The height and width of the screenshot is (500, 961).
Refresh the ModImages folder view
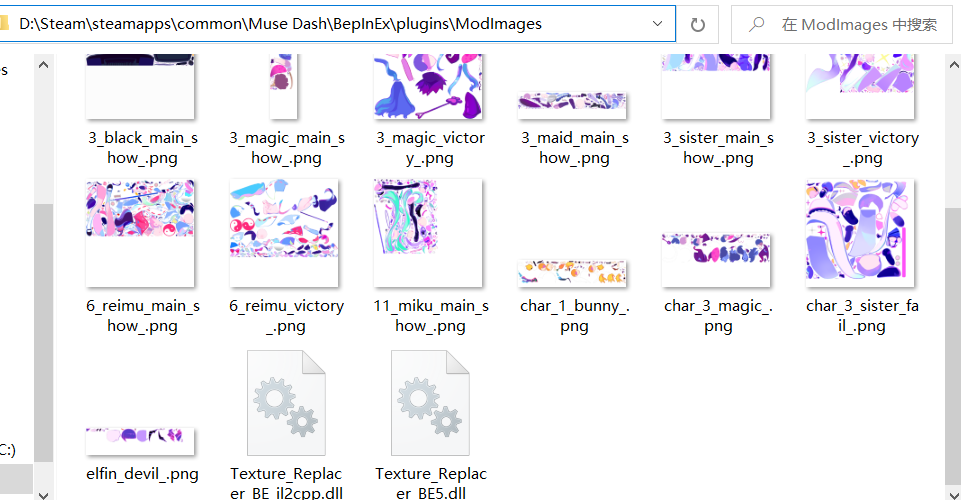pyautogui.click(x=697, y=25)
